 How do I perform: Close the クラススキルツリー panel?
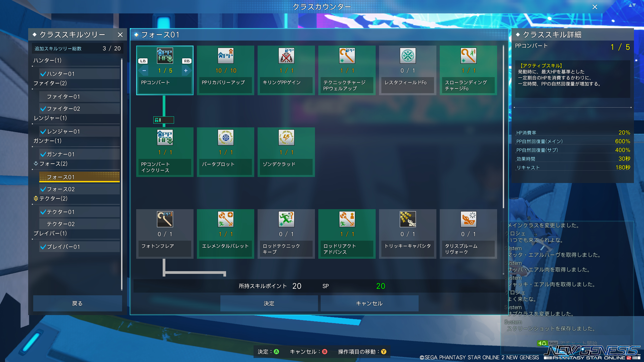[120, 35]
